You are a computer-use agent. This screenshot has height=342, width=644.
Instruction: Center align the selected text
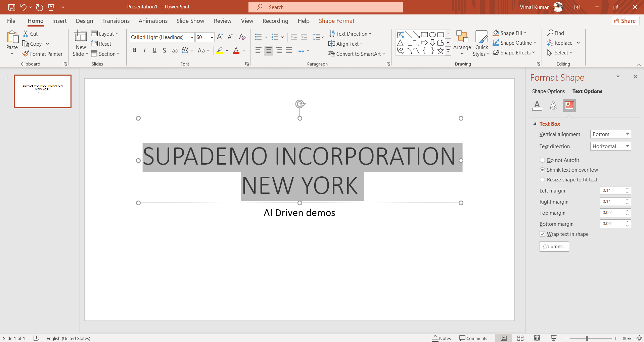(268, 50)
